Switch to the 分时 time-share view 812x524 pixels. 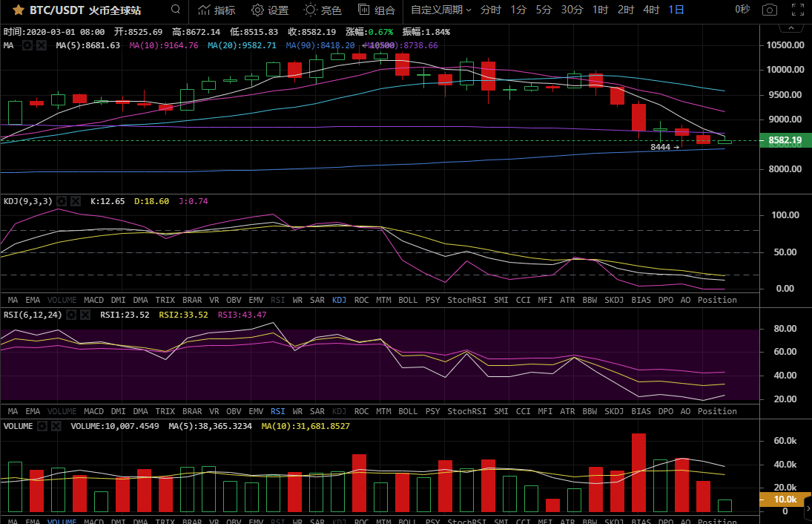pos(490,10)
